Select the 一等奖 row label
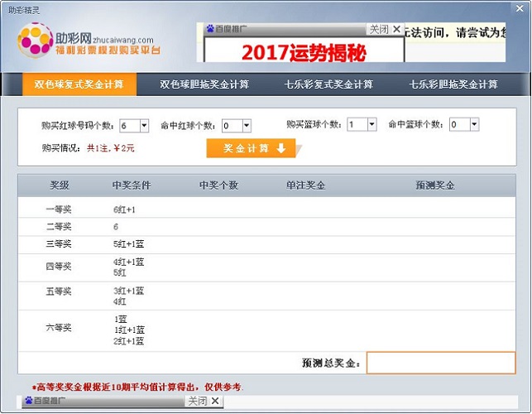532x414 pixels. [59, 209]
